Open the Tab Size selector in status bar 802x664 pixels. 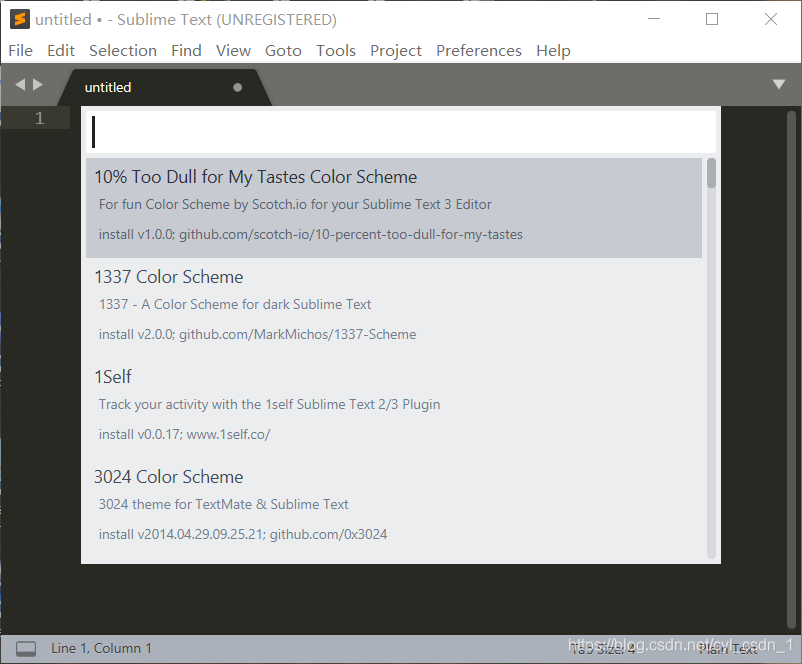pyautogui.click(x=603, y=649)
